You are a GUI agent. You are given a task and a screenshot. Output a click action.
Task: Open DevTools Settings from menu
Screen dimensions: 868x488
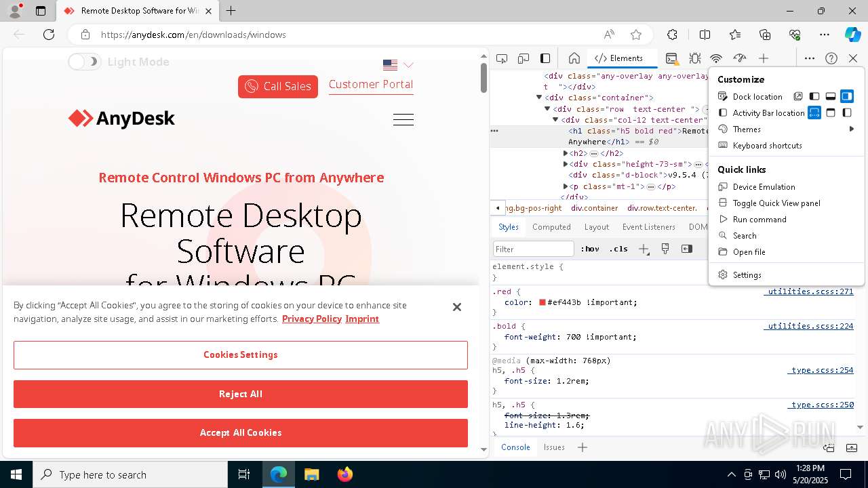click(x=786, y=274)
